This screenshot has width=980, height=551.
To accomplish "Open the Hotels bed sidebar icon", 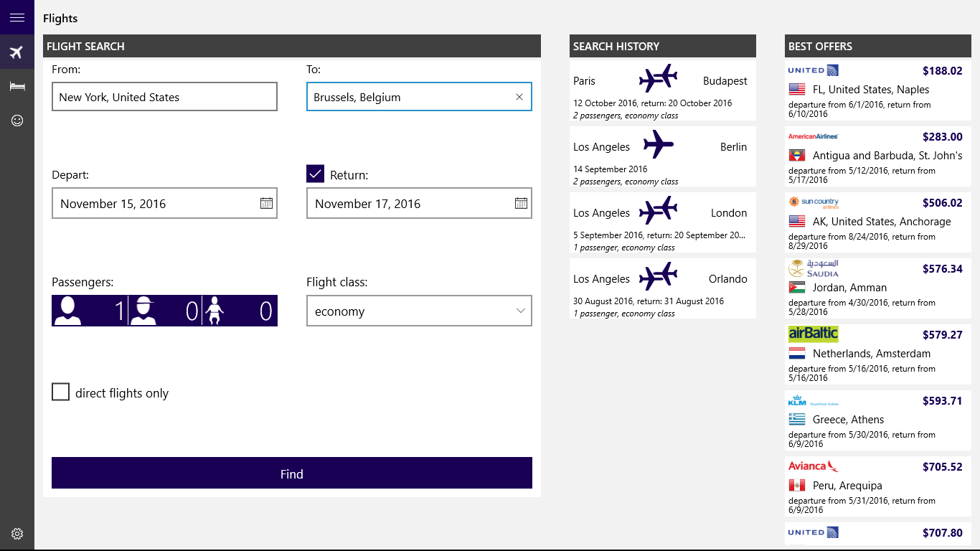I will (17, 86).
